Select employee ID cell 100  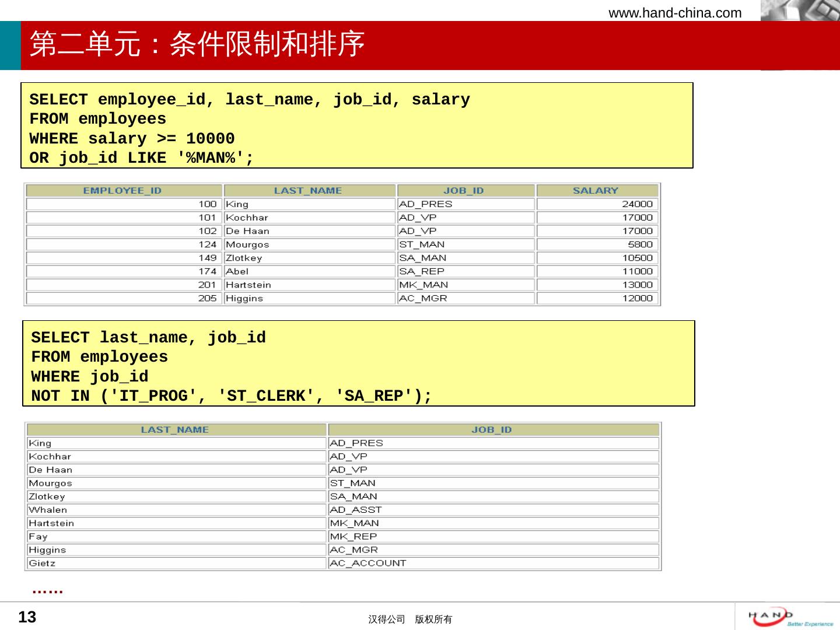(x=123, y=204)
